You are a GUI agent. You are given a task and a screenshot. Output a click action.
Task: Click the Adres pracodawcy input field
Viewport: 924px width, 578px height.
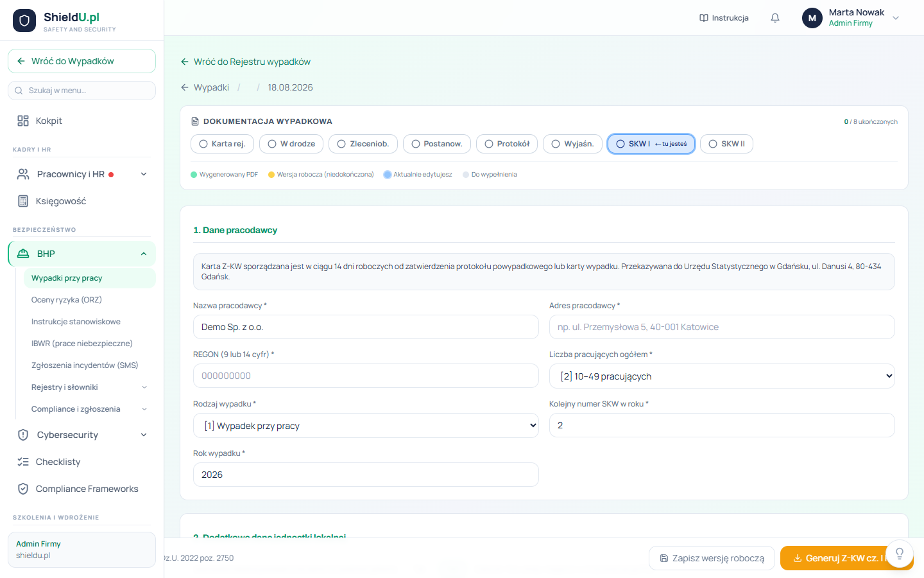tap(722, 327)
